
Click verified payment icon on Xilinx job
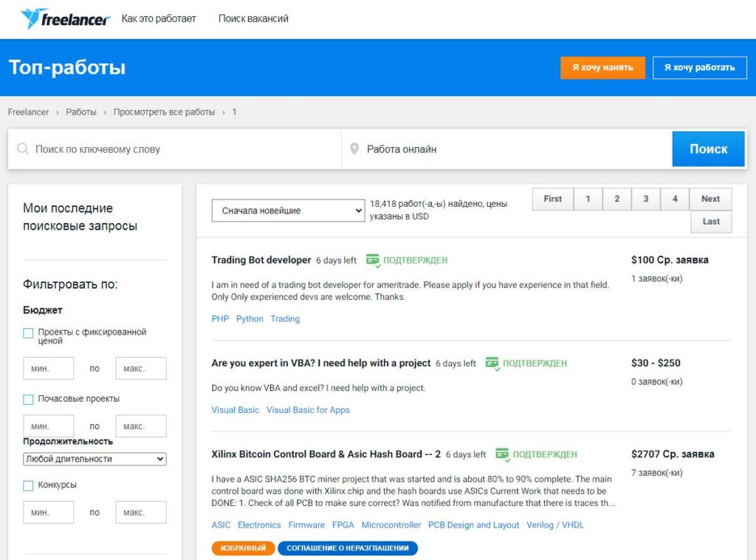502,454
